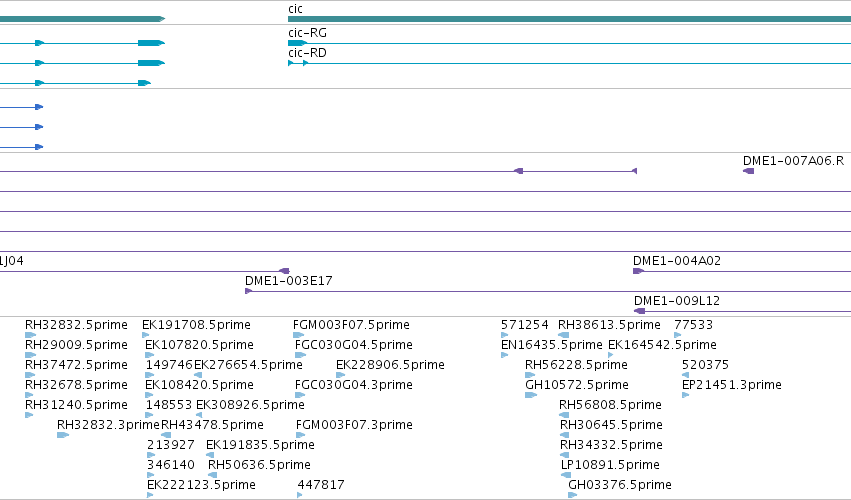Screen dimensions: 851x500
Task: Select the FGC030G04.3prime label
Action: tap(354, 385)
